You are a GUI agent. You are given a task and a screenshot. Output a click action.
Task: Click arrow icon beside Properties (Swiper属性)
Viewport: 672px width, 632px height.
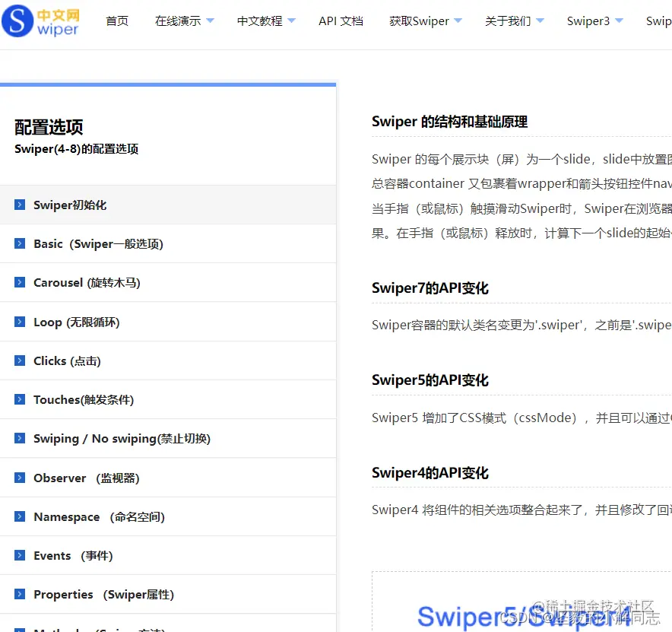click(20, 594)
